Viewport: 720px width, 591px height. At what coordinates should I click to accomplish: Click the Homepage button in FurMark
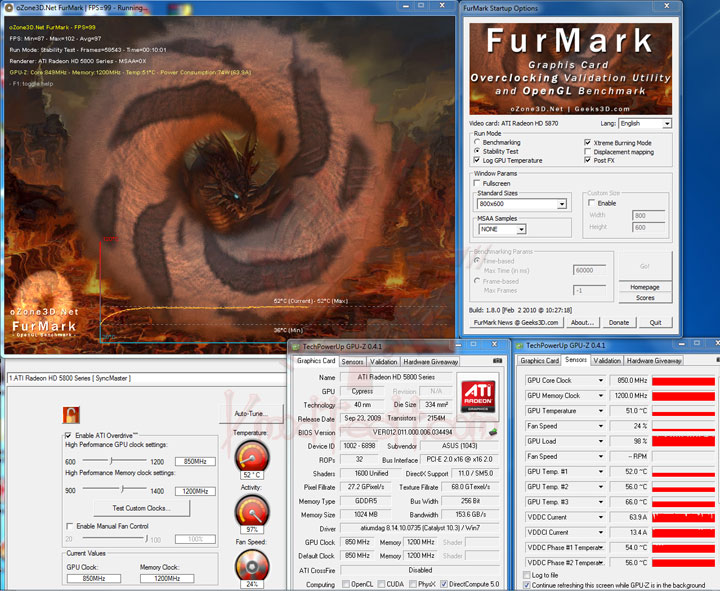[x=645, y=287]
